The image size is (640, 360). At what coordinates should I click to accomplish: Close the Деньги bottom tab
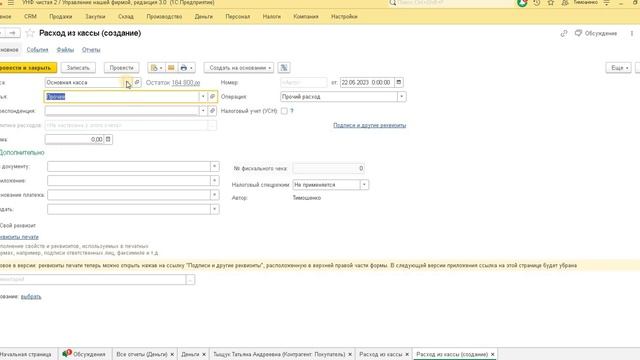point(204,354)
